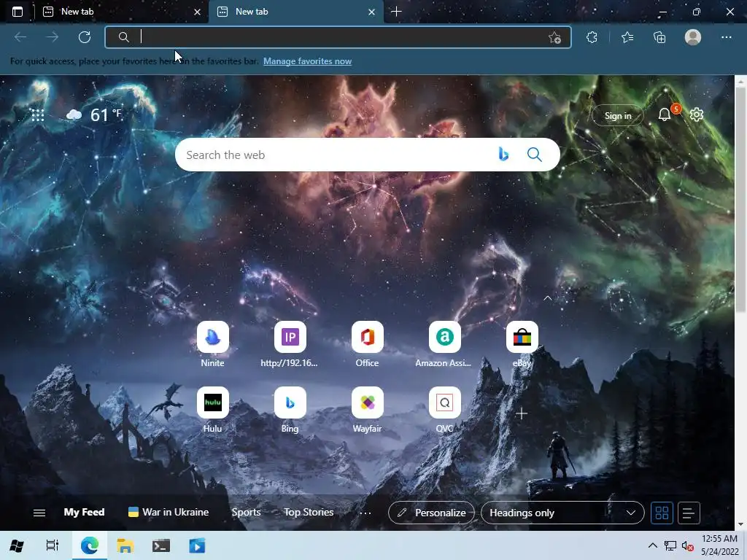Open the Hulu quick link

212,410
